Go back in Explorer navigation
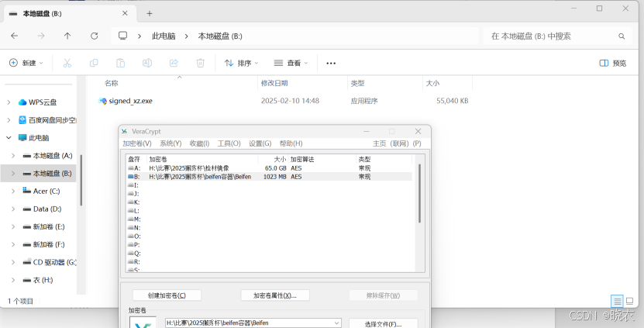 coord(15,36)
